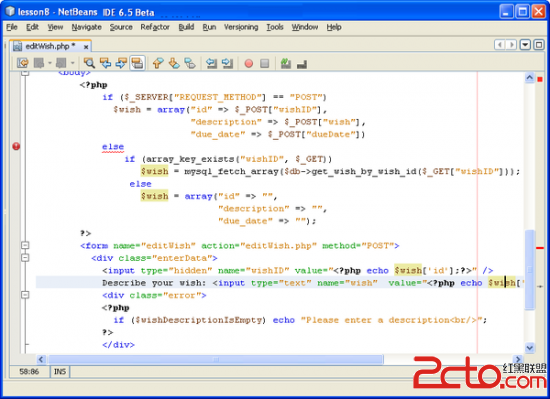
Task: Collapse the div enterData code fold
Action: [x=25, y=258]
